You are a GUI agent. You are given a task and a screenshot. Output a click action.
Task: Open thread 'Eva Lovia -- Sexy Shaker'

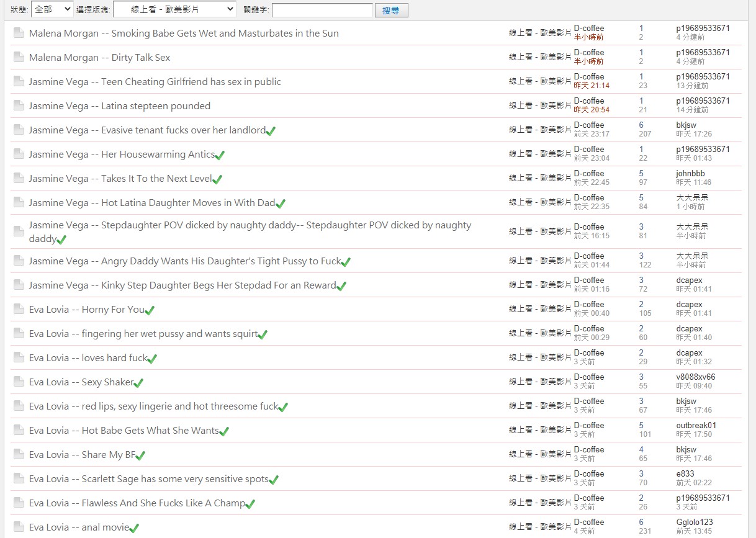pos(81,382)
